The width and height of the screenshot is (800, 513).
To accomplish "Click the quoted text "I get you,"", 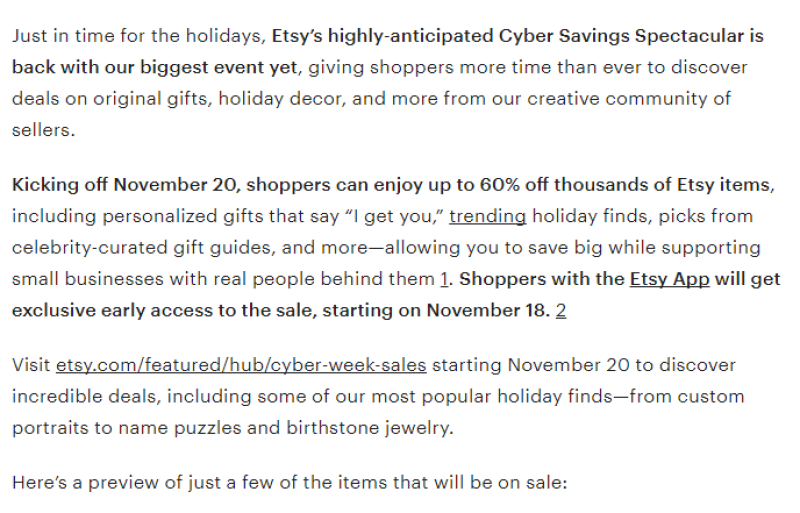I will pyautogui.click(x=394, y=216).
